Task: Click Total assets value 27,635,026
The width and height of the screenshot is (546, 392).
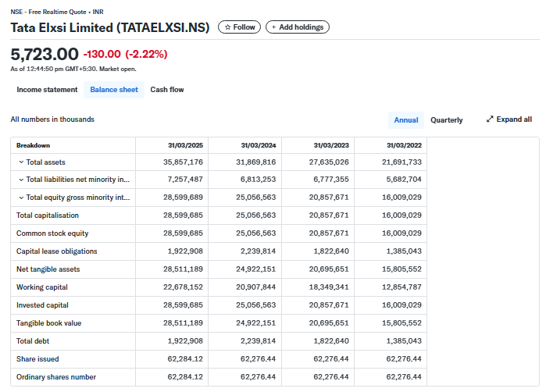Action: pyautogui.click(x=329, y=162)
